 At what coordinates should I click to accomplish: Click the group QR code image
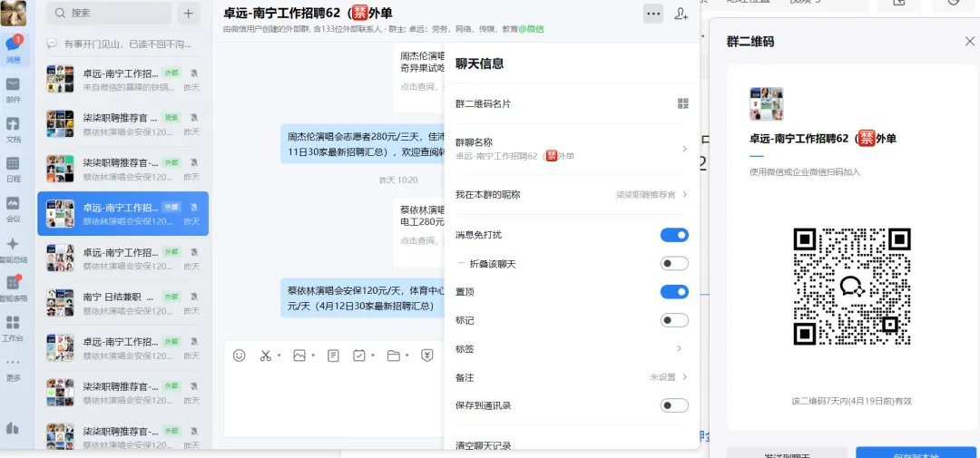[852, 287]
